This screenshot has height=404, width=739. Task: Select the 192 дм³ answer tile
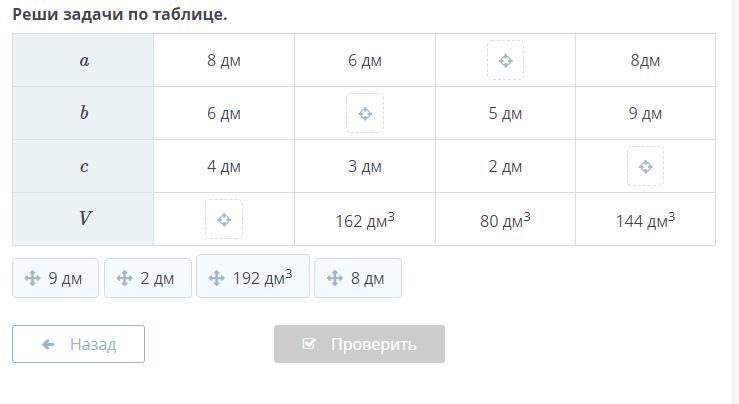coord(253,277)
